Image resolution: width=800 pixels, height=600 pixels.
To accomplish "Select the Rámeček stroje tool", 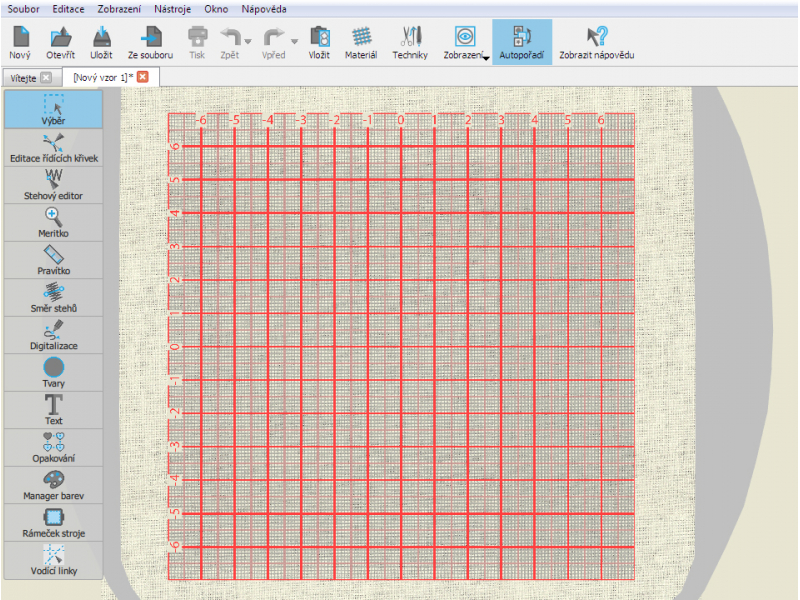I will tap(53, 521).
